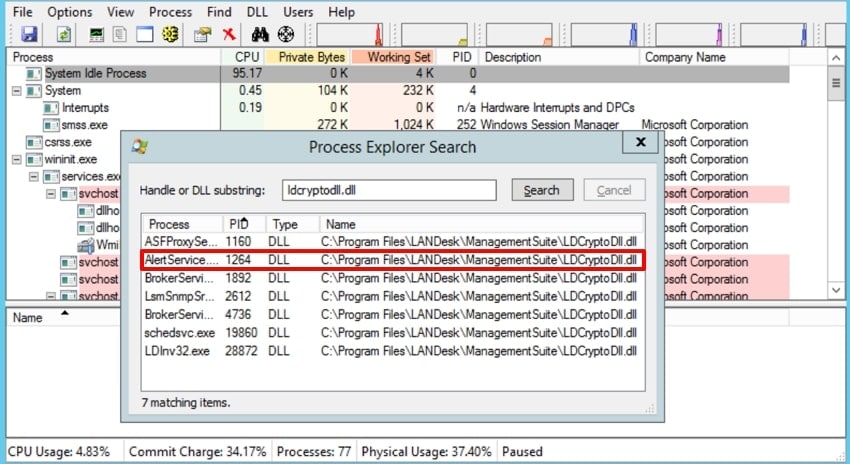Sort by Private Bytes column header

pyautogui.click(x=308, y=57)
